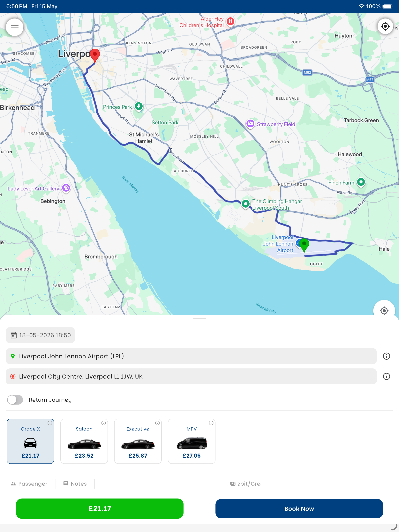Screen dimensions: 399x532
Task: Tap the Book Now button
Action: 299,509
